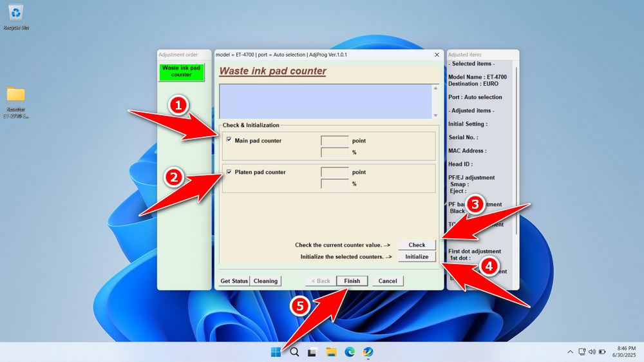Click 'Serial No. :' text
Viewport: 644px width, 362px height.
coord(463,137)
